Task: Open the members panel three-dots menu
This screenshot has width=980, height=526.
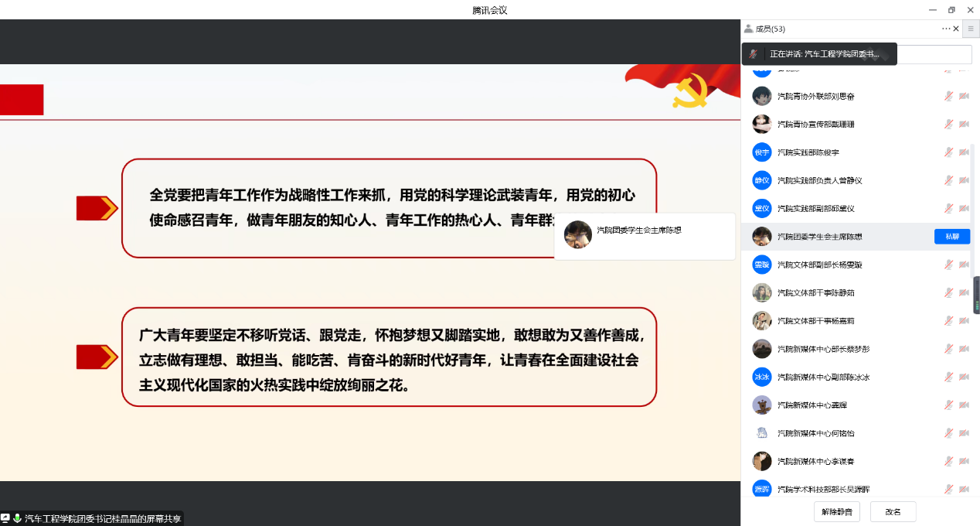Action: coord(945,29)
